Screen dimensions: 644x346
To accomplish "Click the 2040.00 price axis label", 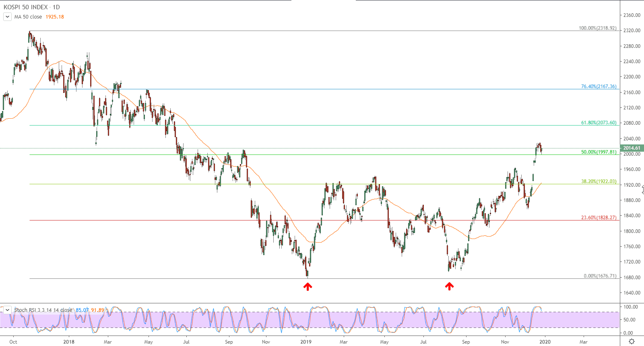I will coord(632,139).
